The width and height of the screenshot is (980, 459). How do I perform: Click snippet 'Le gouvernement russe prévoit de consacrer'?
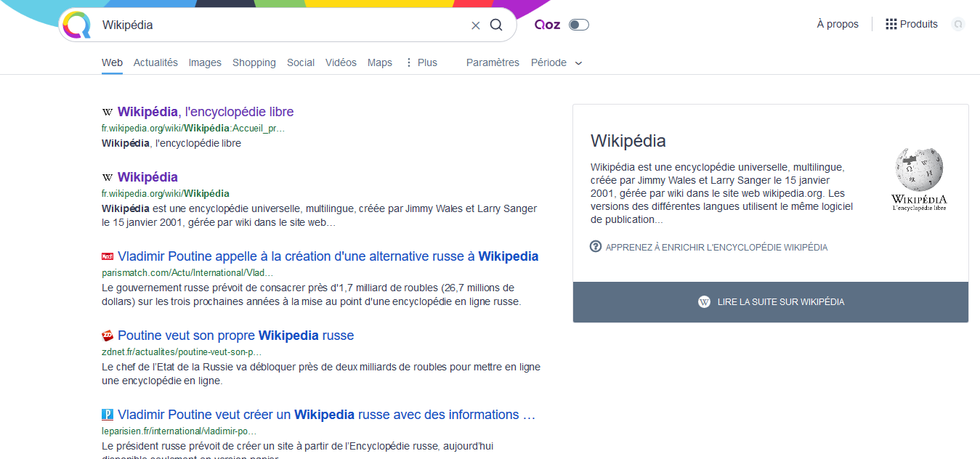click(x=312, y=295)
